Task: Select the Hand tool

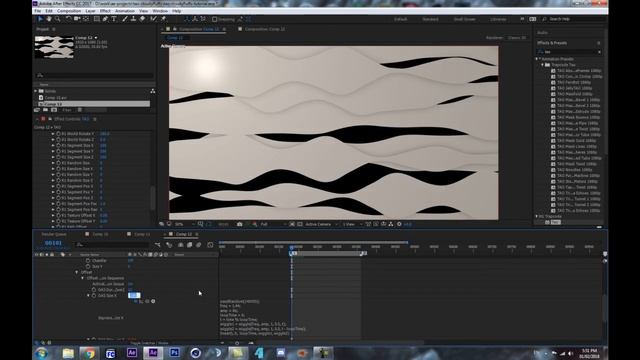Action: pos(49,19)
